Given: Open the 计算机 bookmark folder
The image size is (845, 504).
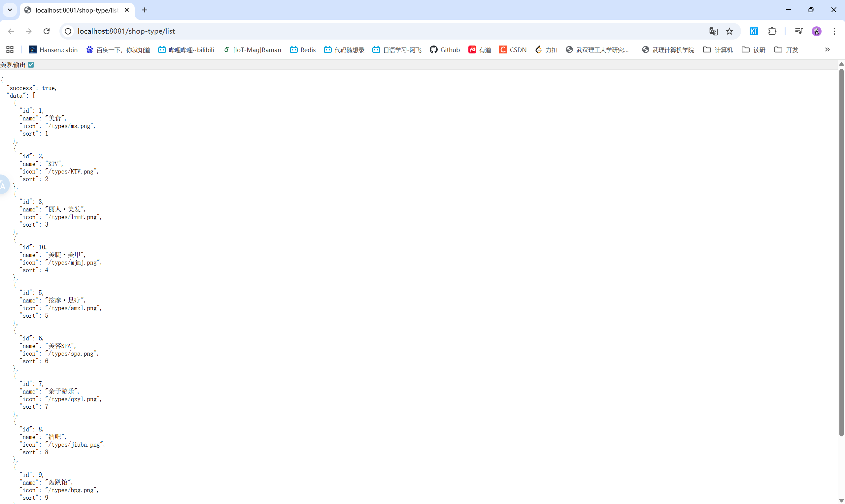Looking at the screenshot, I should (718, 49).
